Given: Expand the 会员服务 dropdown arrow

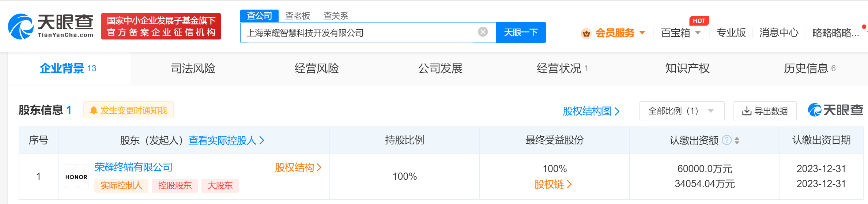Looking at the screenshot, I should click(642, 33).
